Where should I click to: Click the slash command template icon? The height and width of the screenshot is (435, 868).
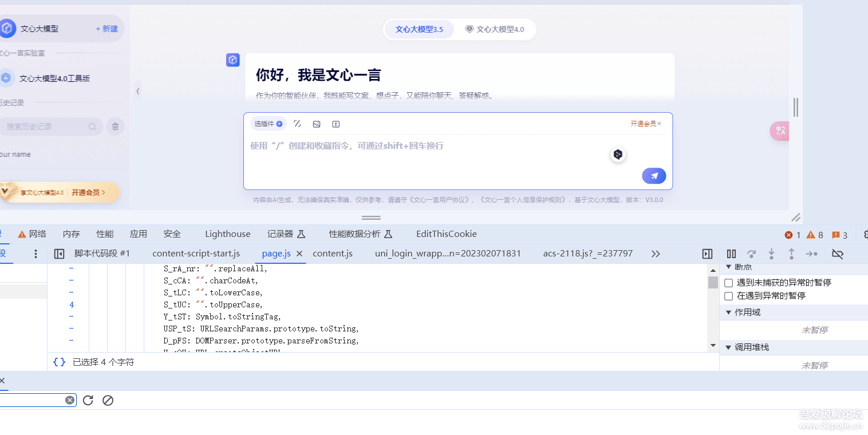pyautogui.click(x=297, y=124)
